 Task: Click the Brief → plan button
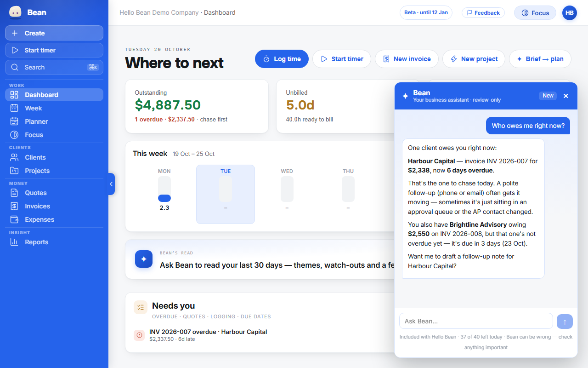tap(540, 59)
